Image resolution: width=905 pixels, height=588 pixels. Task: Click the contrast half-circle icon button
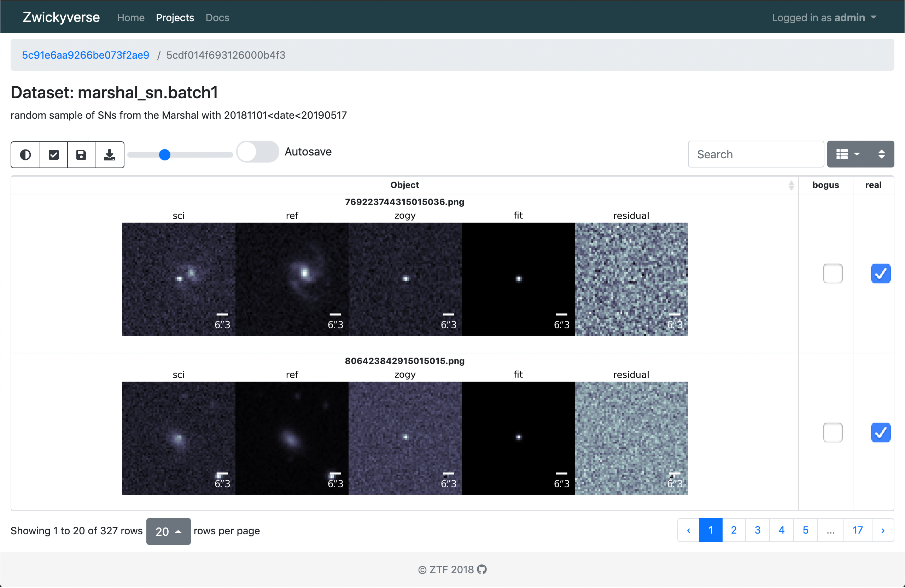25,155
